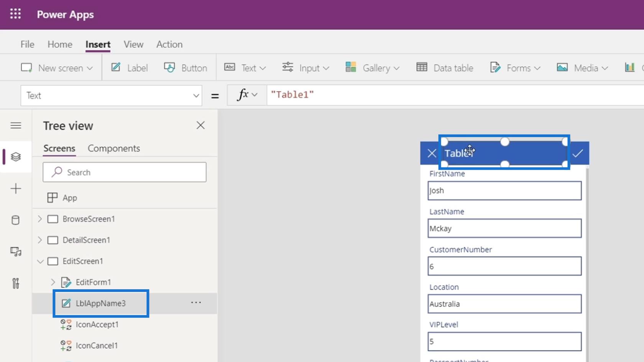Select the App item in tree
The height and width of the screenshot is (362, 644).
(x=62, y=198)
